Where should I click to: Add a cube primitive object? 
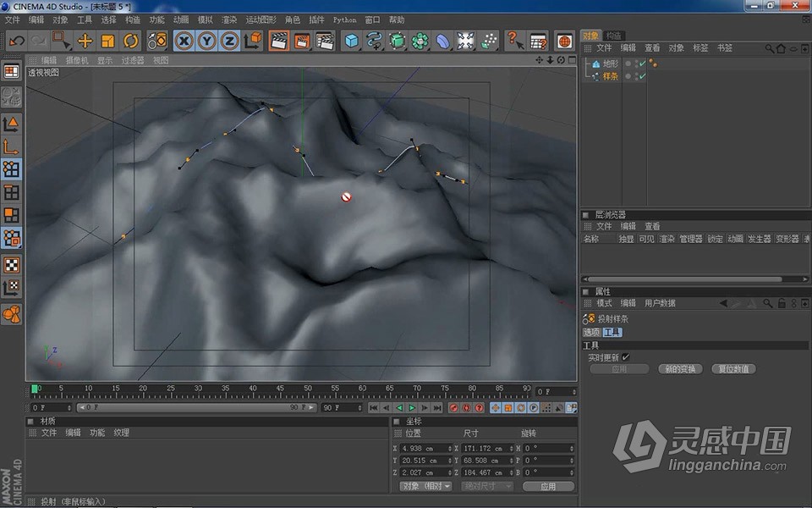[352, 41]
